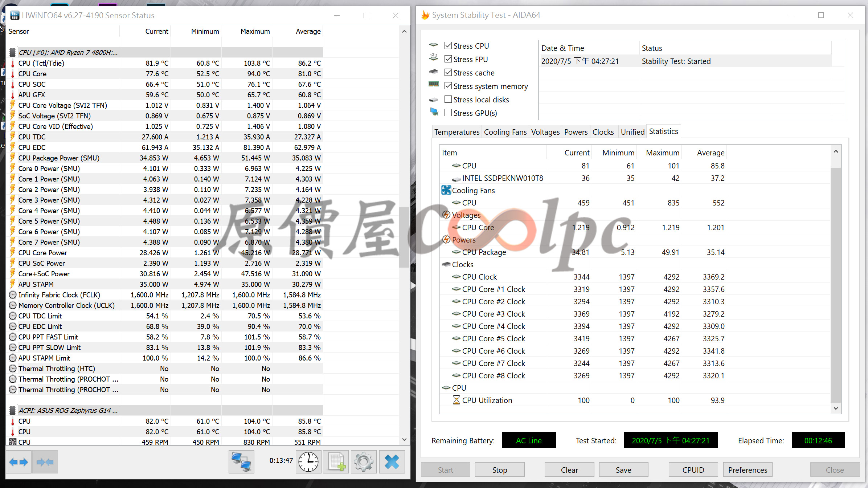Image resolution: width=868 pixels, height=488 pixels.
Task: Select the Core 3 Power (SMU) row
Action: [165, 200]
